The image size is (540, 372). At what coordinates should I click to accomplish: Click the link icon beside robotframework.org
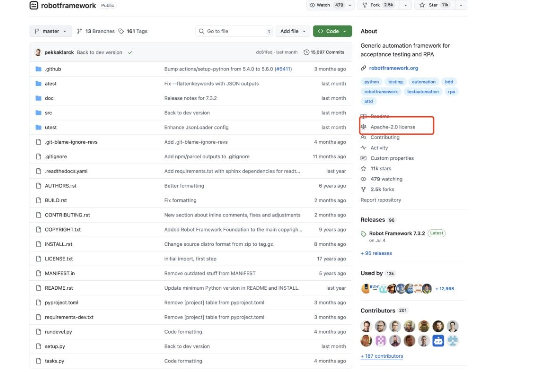coord(363,68)
